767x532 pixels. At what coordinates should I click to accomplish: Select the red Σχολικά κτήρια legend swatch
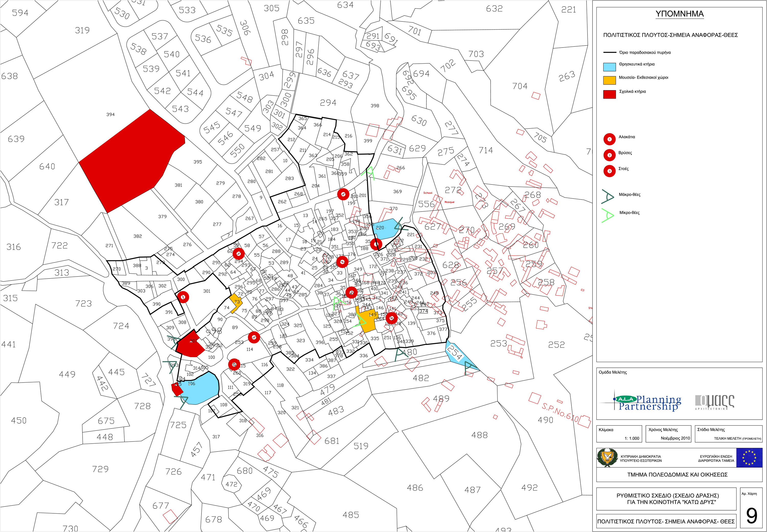[x=609, y=94]
